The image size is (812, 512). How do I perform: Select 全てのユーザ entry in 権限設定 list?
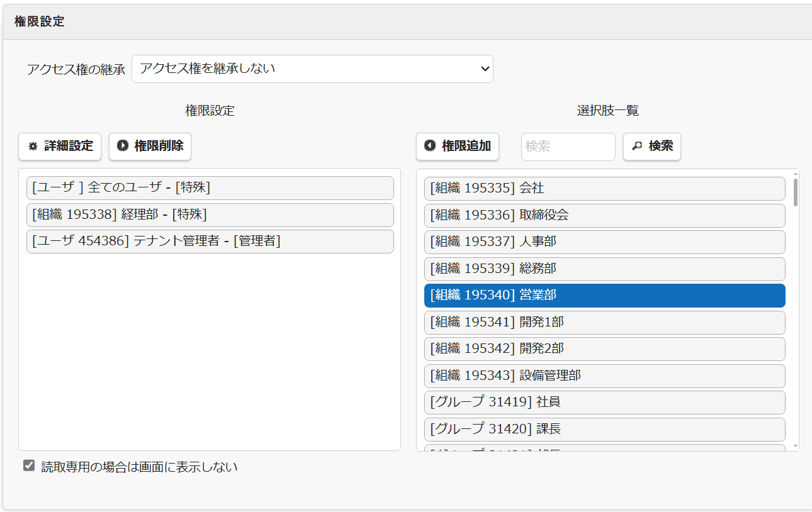coord(210,187)
